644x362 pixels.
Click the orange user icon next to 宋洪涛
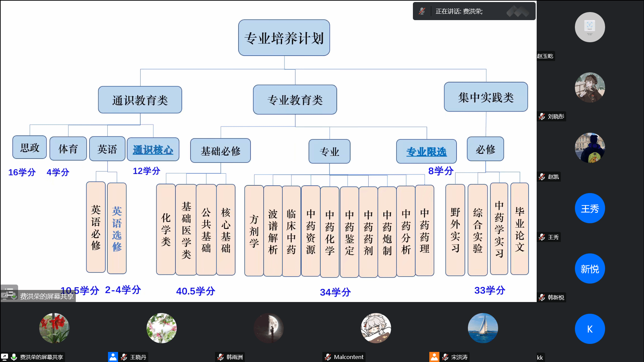click(x=434, y=357)
